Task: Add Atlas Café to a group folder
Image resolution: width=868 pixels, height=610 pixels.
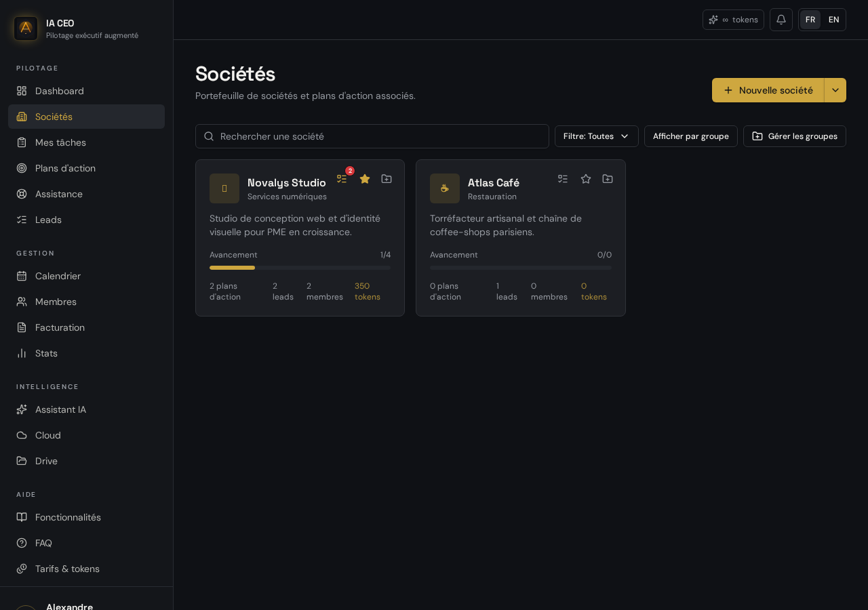Action: (x=608, y=179)
